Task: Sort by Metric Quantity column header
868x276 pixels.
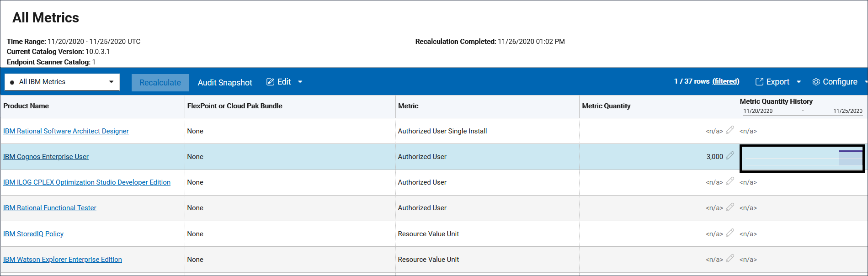Action: [606, 106]
